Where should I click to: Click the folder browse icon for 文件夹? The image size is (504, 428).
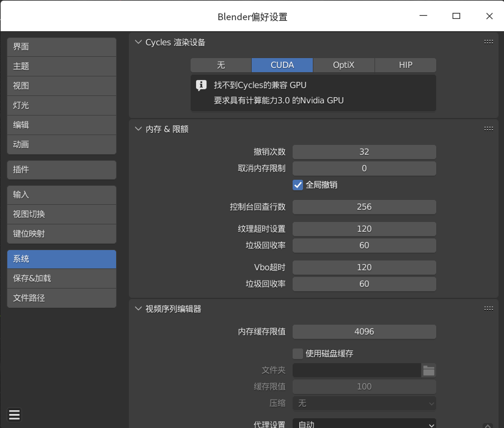pyautogui.click(x=429, y=371)
